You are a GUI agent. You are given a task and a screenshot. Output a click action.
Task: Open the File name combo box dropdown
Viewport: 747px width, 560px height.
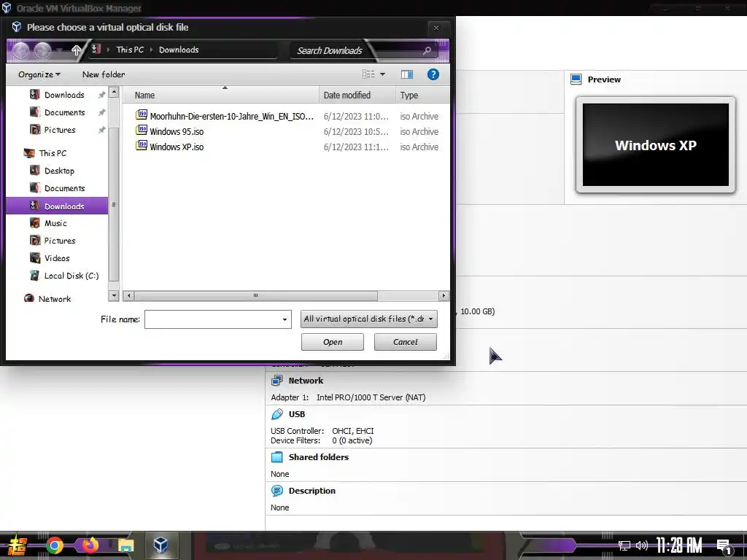point(285,319)
